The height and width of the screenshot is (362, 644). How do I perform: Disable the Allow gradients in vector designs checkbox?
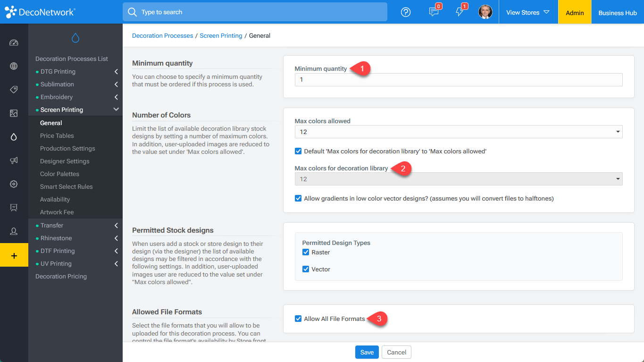pos(298,199)
